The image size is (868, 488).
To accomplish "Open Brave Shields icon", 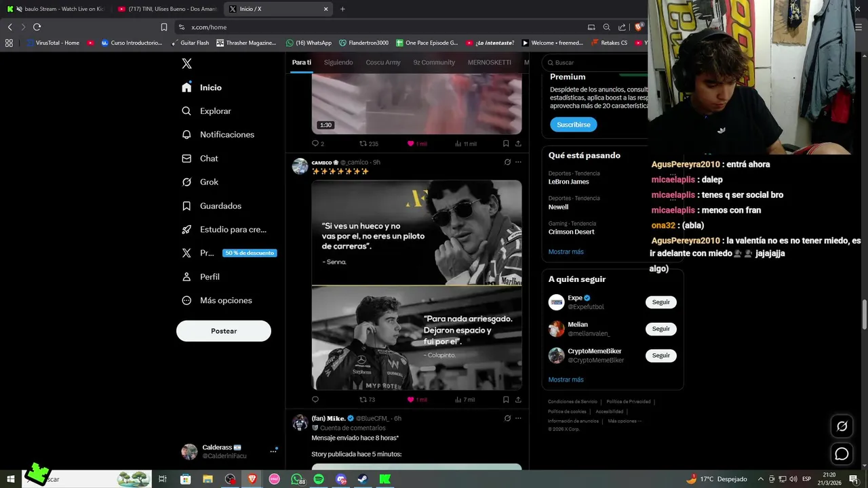I will coord(638,27).
